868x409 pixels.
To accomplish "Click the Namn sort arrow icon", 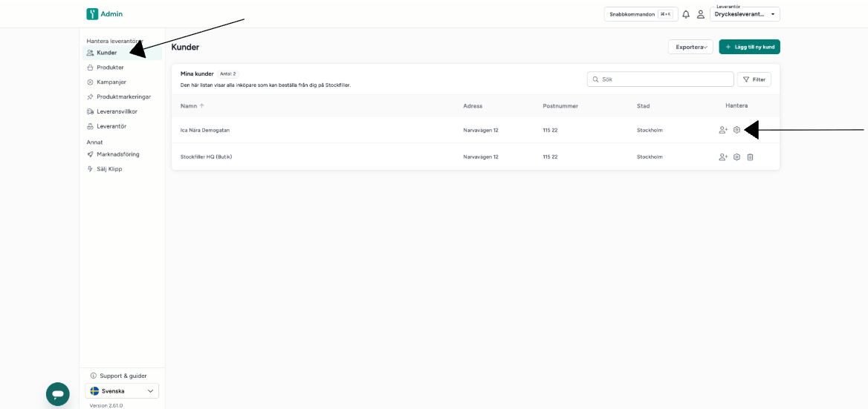I will pyautogui.click(x=201, y=106).
